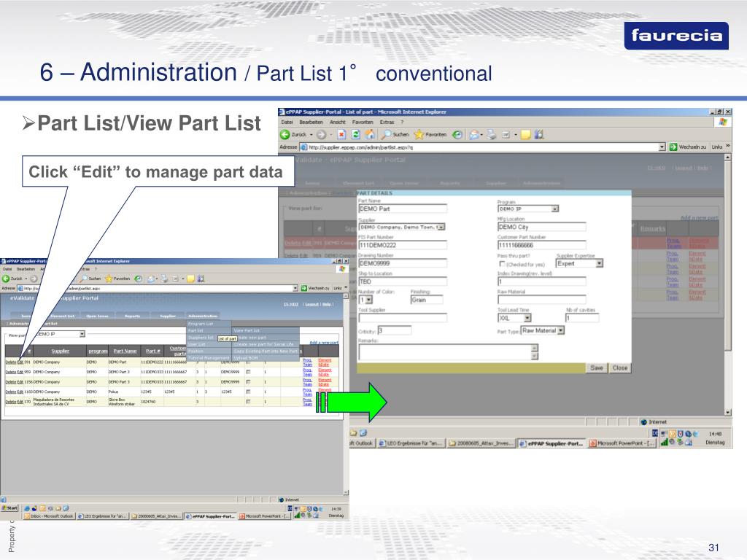
Task: Click Print icon in part list browser toolbar
Action: point(164,279)
